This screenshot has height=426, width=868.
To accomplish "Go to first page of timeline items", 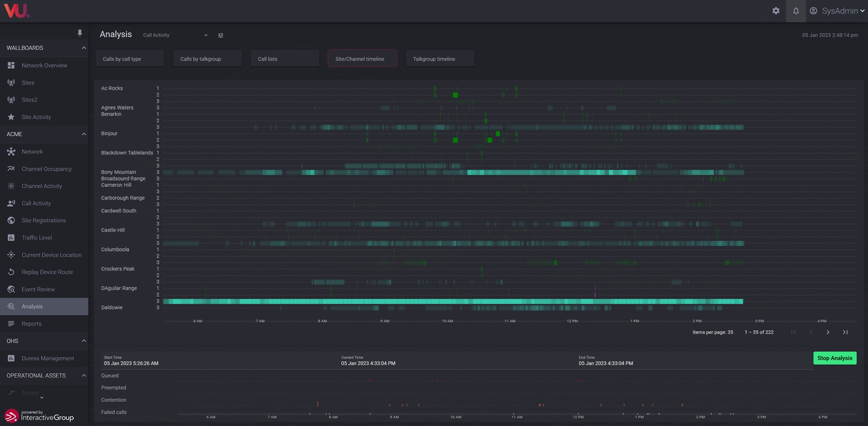I will pyautogui.click(x=793, y=332).
